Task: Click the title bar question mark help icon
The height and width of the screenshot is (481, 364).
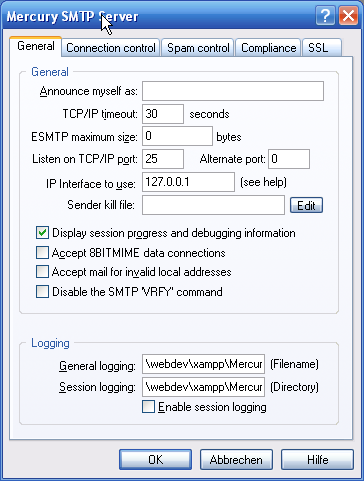Action: [325, 16]
